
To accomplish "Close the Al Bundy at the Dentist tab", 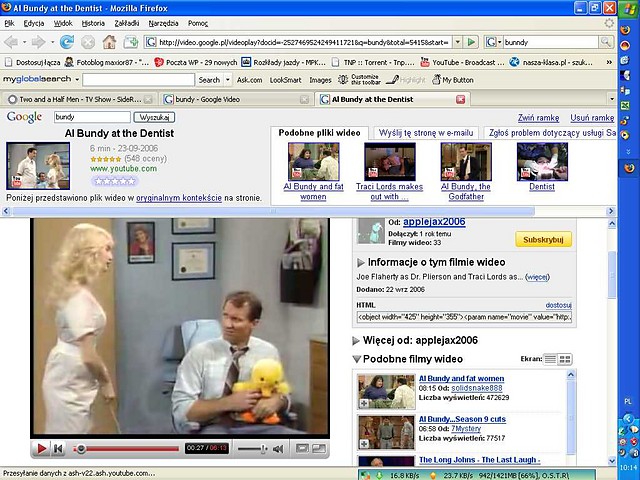I will pyautogui.click(x=460, y=99).
